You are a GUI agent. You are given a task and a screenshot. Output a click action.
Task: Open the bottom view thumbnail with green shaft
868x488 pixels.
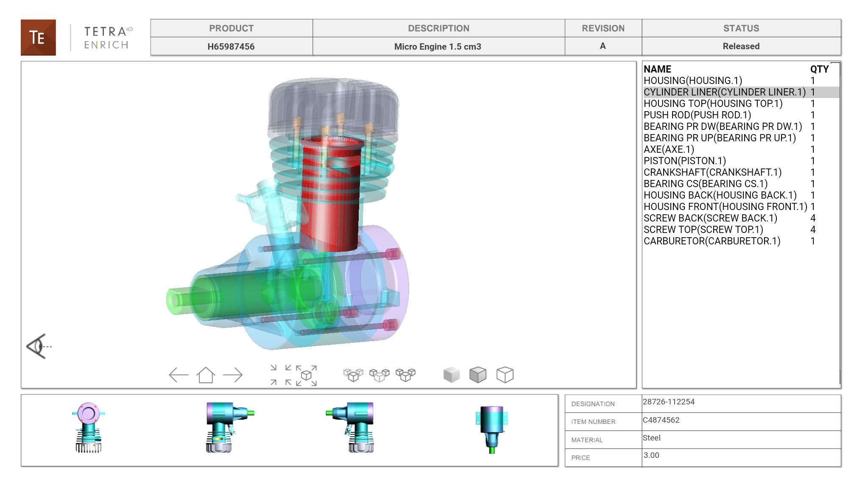[x=492, y=429]
